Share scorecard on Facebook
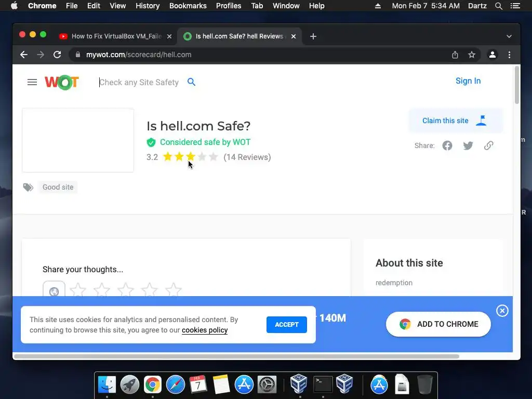This screenshot has height=399, width=532. pos(447,145)
